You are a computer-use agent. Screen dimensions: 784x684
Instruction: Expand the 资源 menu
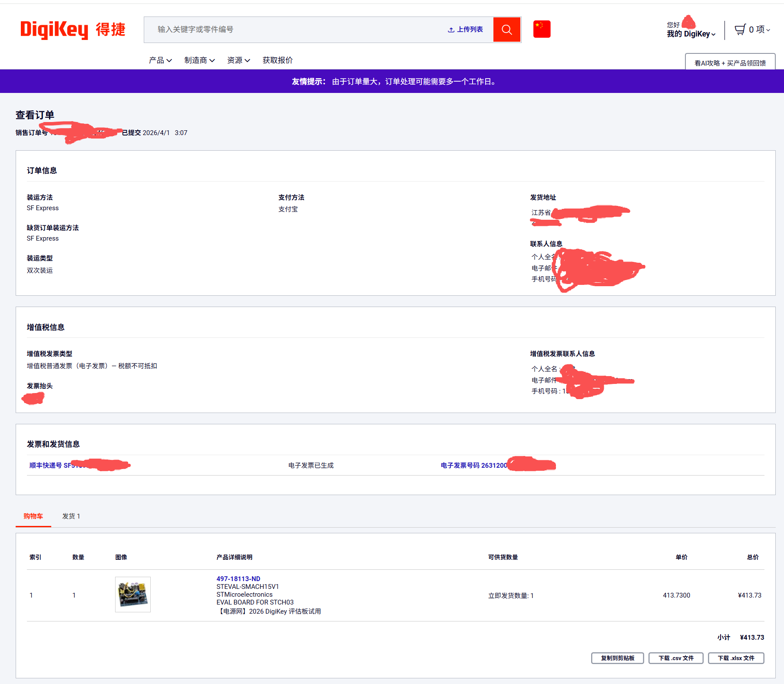click(x=238, y=60)
